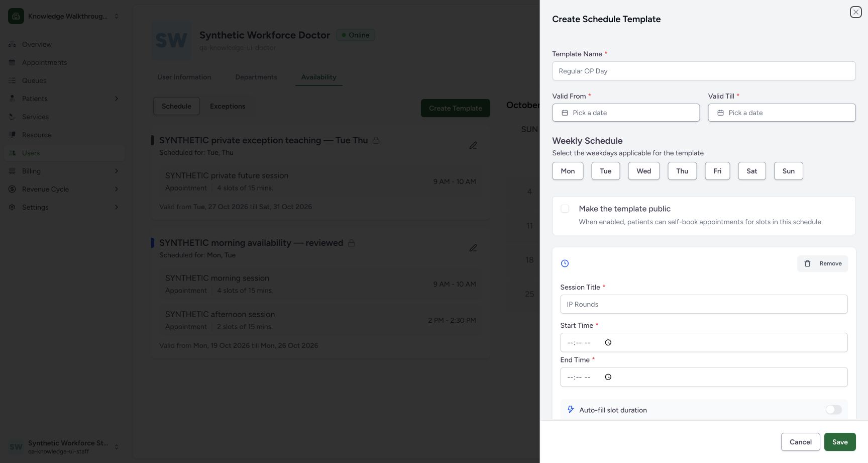Toggle Wed weekday selection
The image size is (868, 463).
[644, 171]
